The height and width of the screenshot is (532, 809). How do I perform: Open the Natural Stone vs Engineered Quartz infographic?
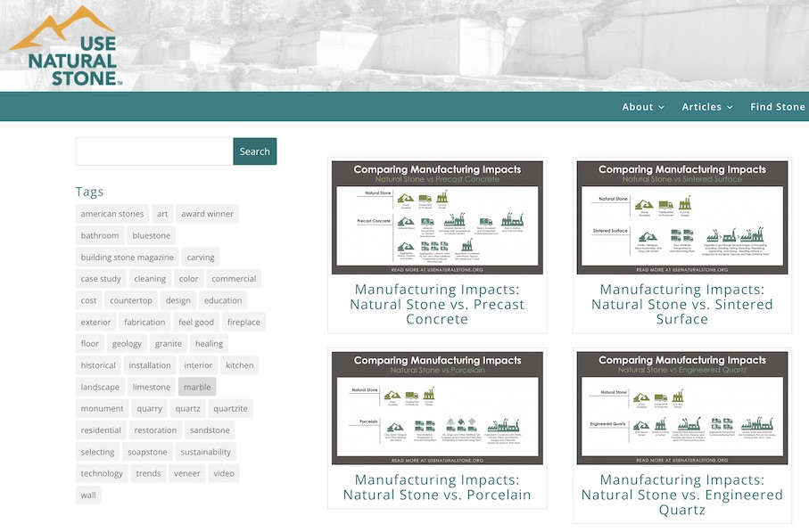(682, 408)
